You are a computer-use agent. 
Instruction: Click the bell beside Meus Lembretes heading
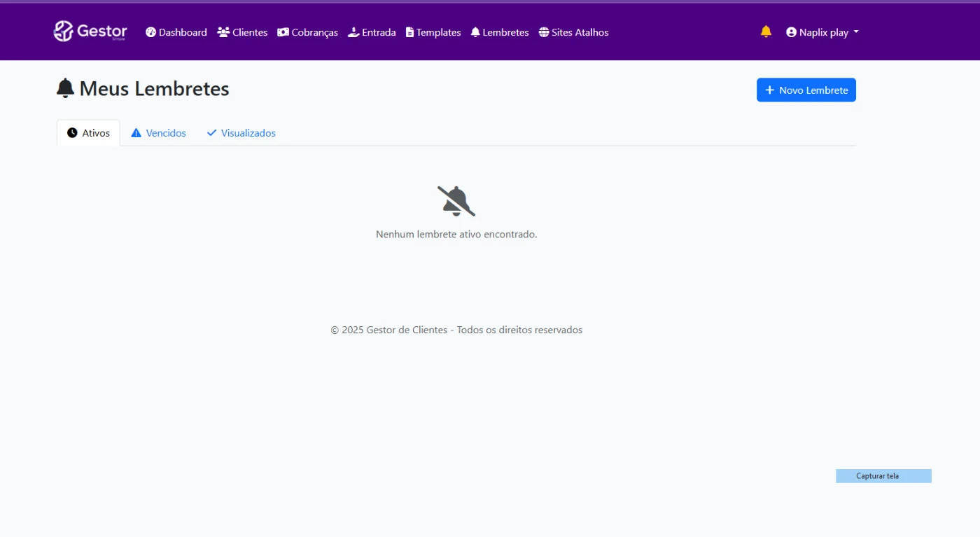(x=65, y=89)
